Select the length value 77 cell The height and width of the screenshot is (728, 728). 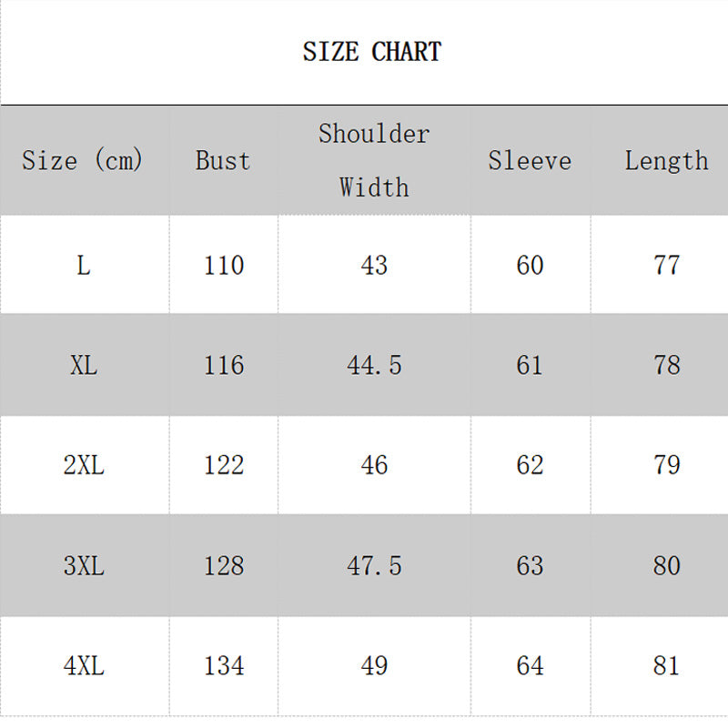667,266
